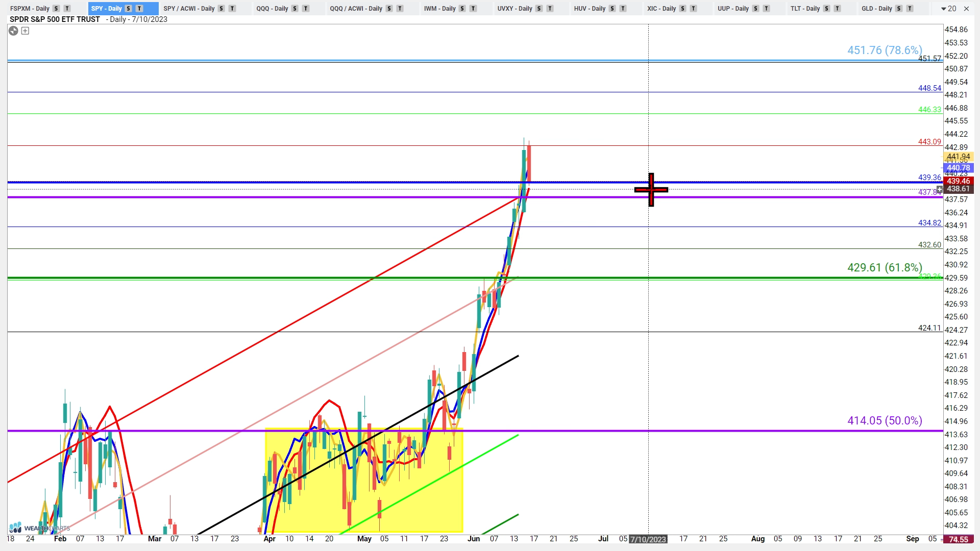Viewport: 980px width, 551px height.
Task: Click the 429.61 (61.8%) Fibonacci label
Action: [885, 267]
